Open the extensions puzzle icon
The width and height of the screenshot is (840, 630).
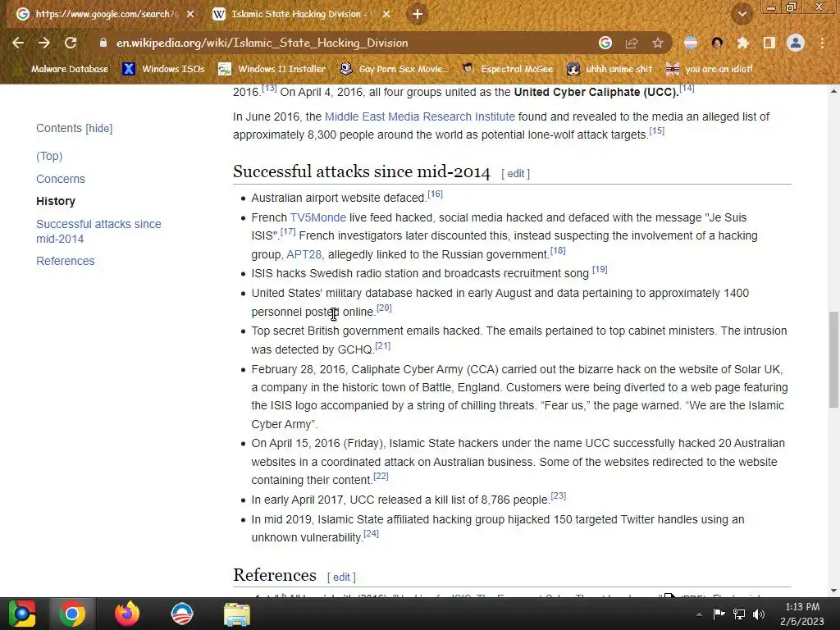point(742,43)
